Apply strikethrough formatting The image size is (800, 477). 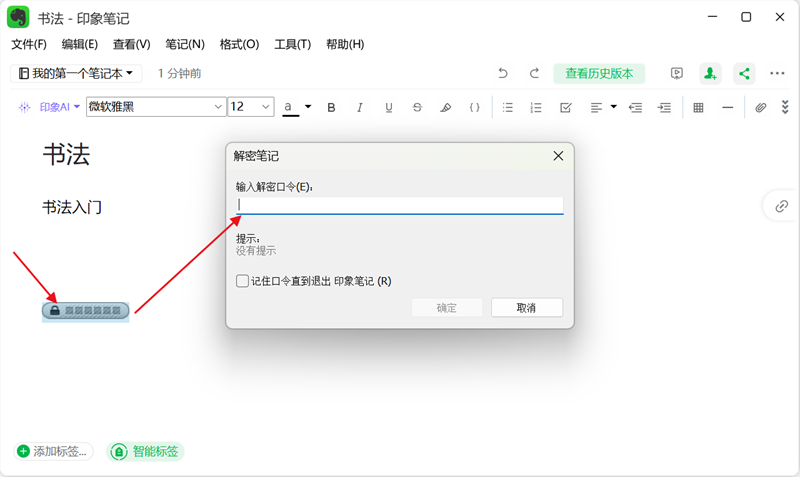click(x=417, y=107)
